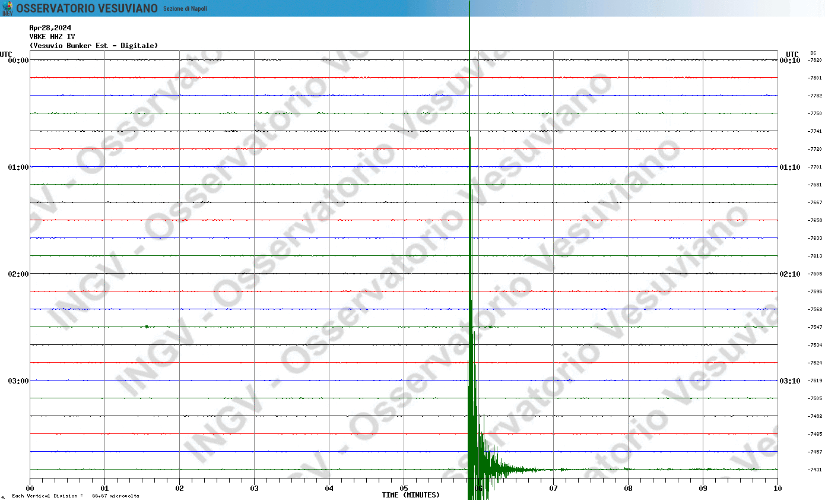Click the DC value -7633
The image size is (825, 504).
pos(815,238)
